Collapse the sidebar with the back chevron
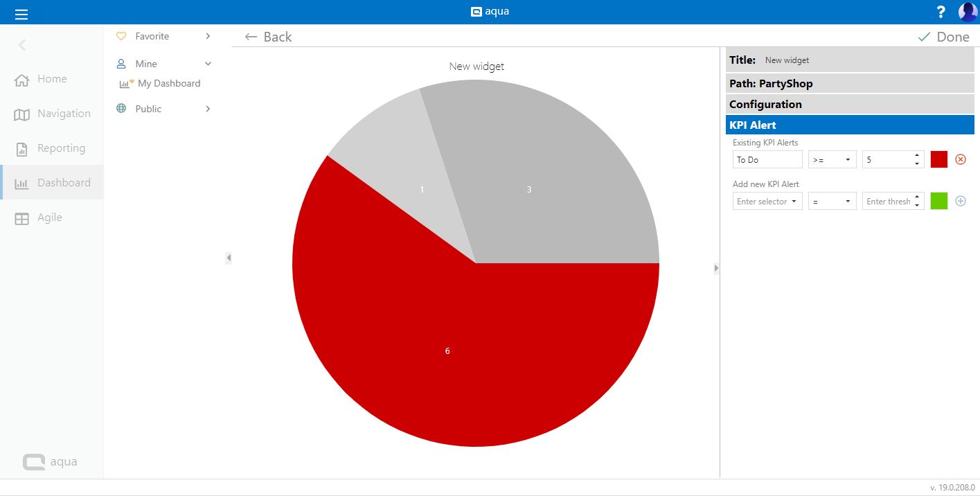This screenshot has height=496, width=980. click(x=22, y=45)
